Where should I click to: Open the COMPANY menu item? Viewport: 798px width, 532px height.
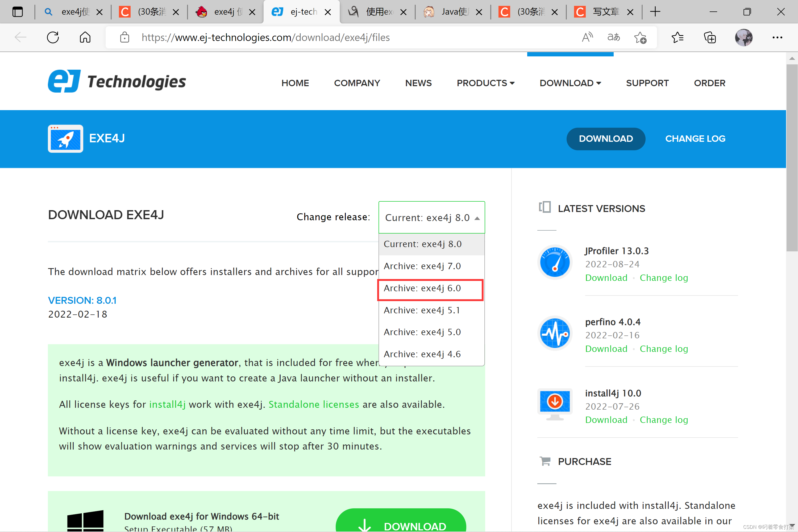click(357, 83)
